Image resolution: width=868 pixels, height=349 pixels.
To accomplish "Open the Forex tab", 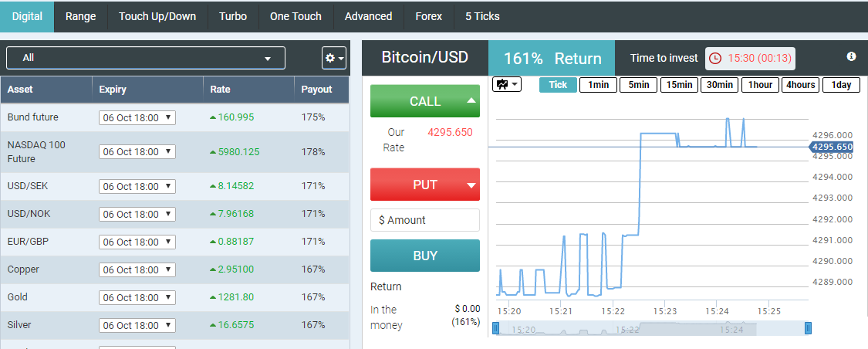I will tap(429, 16).
